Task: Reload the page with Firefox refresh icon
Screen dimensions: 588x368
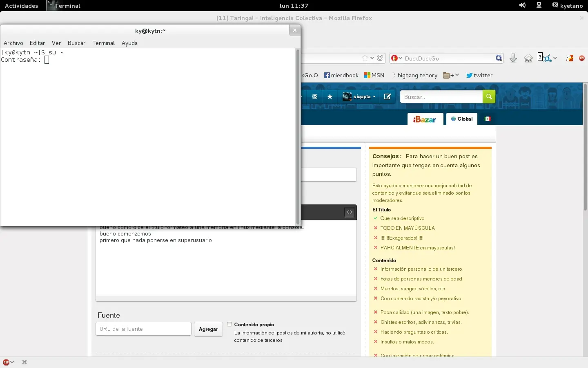Action: click(380, 58)
